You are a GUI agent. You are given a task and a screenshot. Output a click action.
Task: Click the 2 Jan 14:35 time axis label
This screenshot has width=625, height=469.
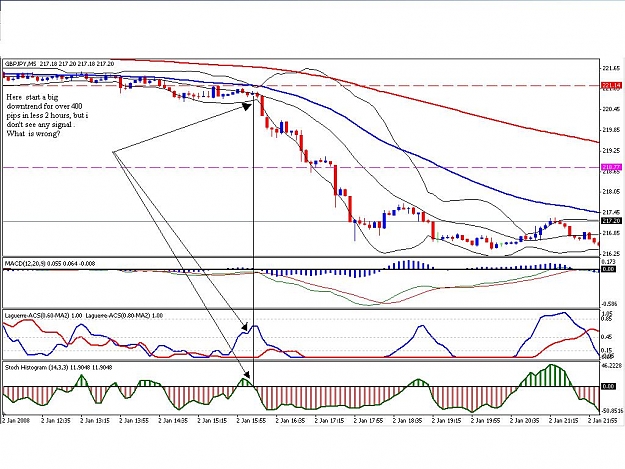coord(173,420)
